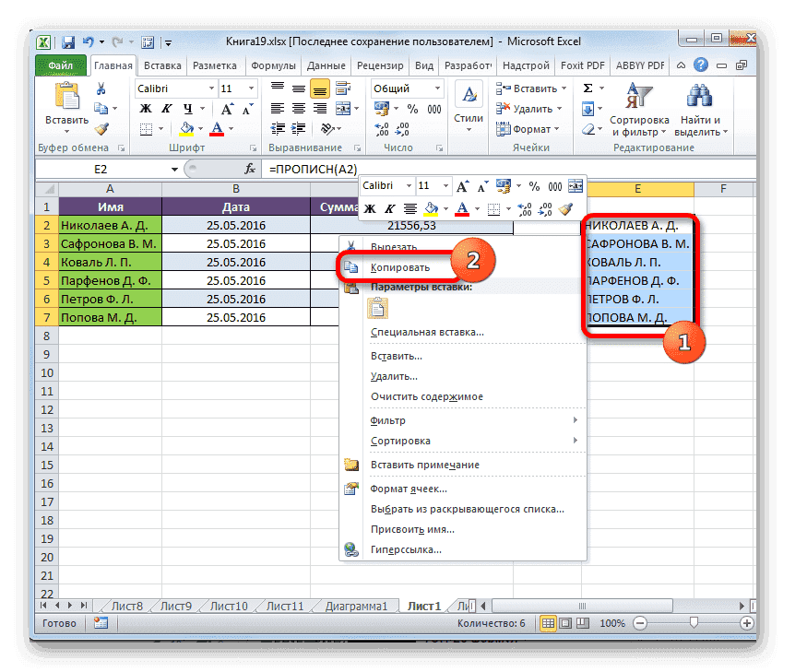The image size is (807, 672).
Task: Click the fx insert function icon
Action: 251,169
